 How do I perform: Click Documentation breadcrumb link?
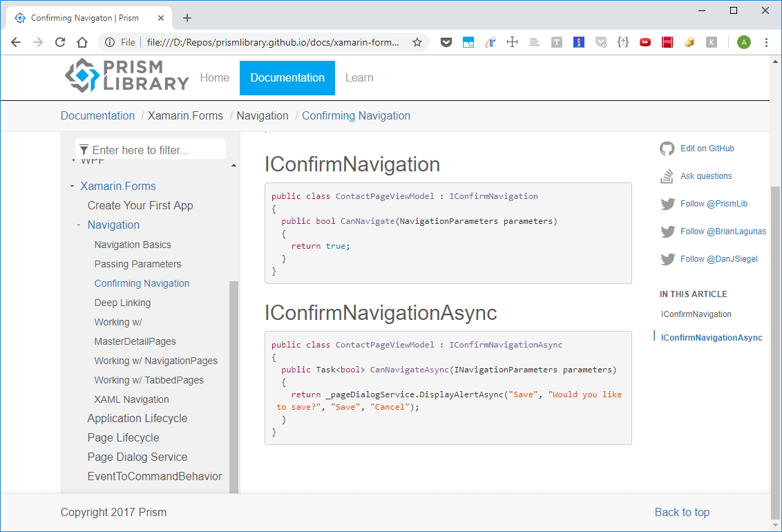pos(98,115)
